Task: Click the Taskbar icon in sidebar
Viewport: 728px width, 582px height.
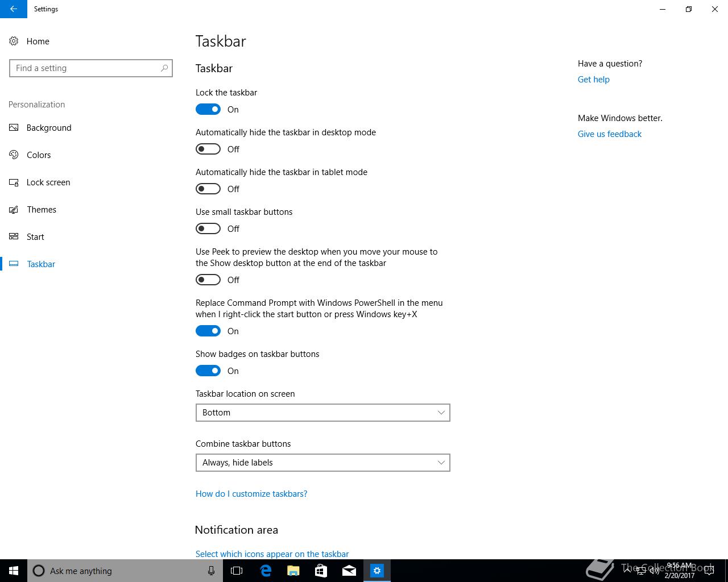Action: click(x=14, y=264)
